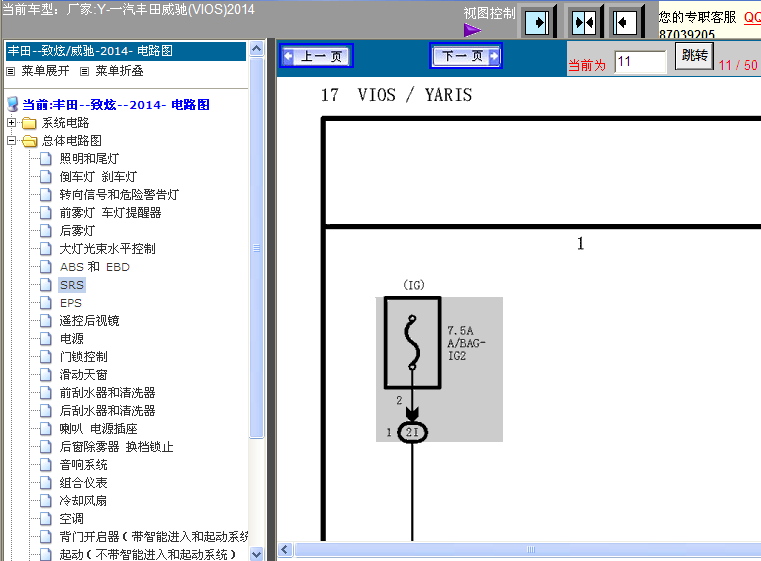Click the diagram horizontal scroll-left arrow
Viewport: 761px width, 561px height.
(x=285, y=549)
